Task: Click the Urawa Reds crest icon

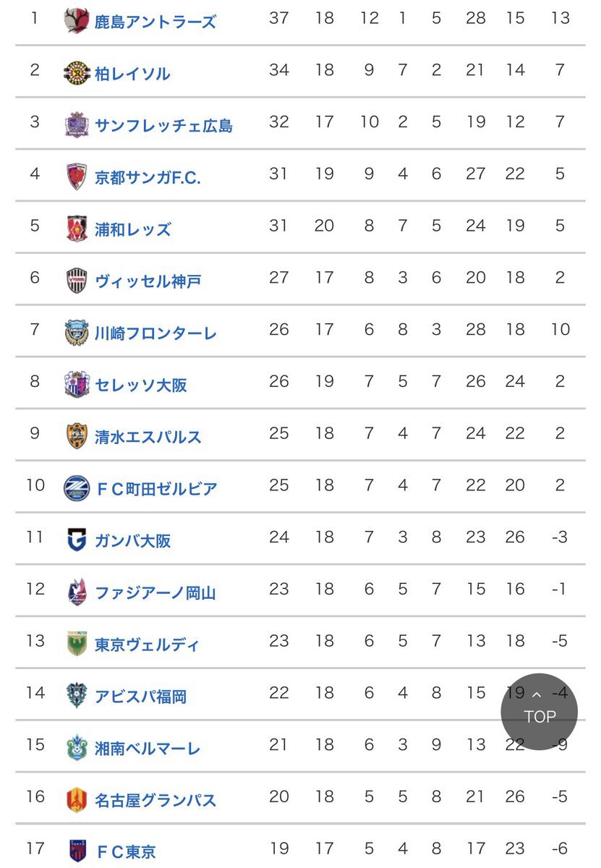Action: tap(76, 229)
